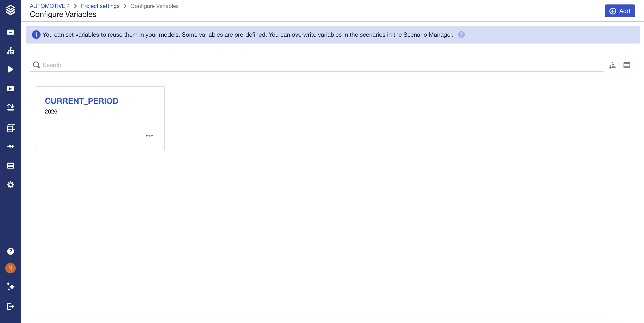The height and width of the screenshot is (323, 644).
Task: Navigate to AUTOMOTIVE 4 breadcrumb
Action: click(50, 6)
